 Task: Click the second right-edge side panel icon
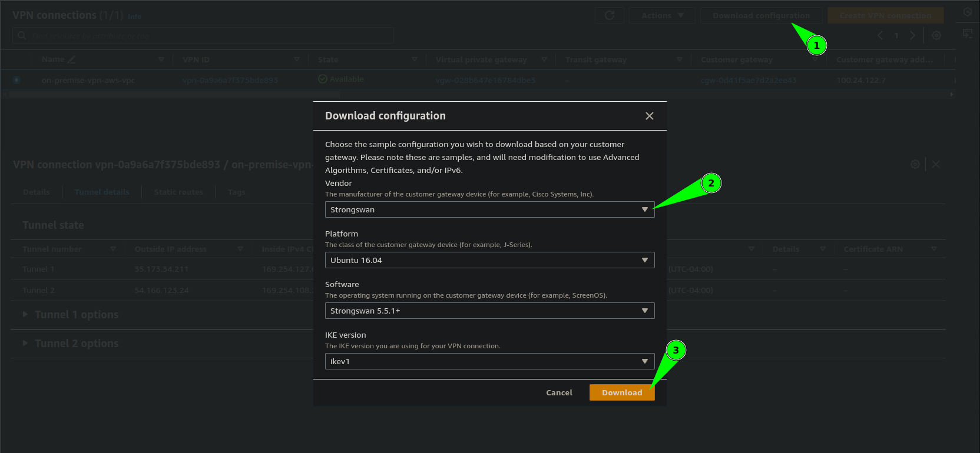967,34
